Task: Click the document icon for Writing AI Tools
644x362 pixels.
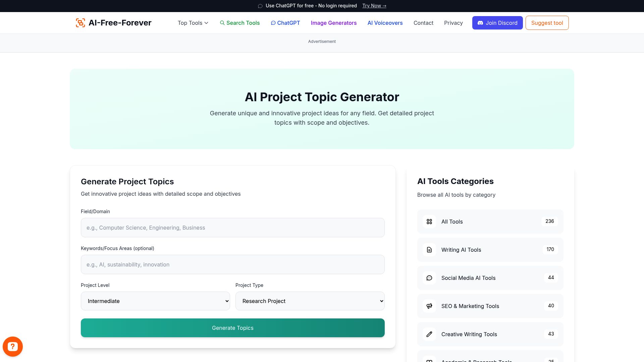Action: pos(429,250)
